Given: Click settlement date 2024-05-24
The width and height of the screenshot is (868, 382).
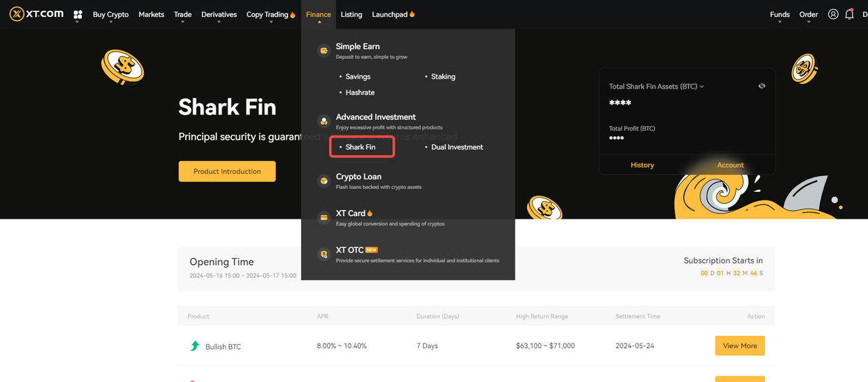Looking at the screenshot, I should coord(635,345).
